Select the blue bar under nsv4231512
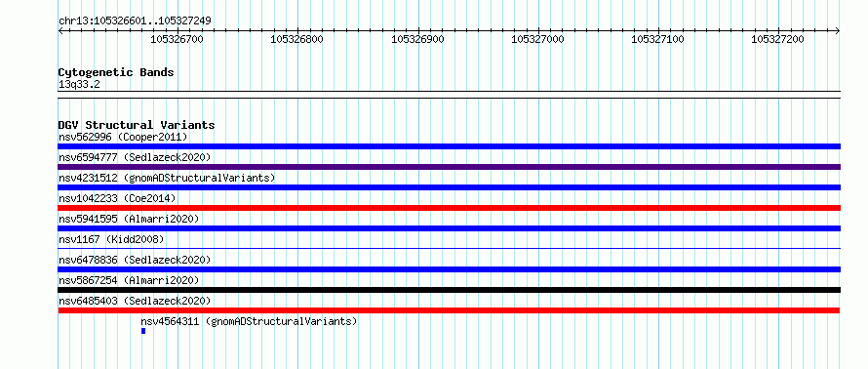868x369 pixels. coord(449,187)
